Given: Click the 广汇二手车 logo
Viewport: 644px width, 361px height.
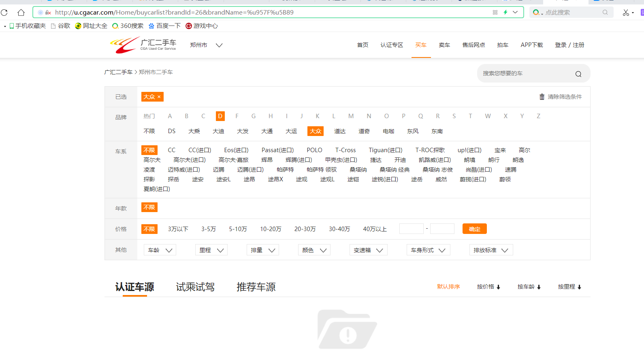Looking at the screenshot, I should click(143, 45).
